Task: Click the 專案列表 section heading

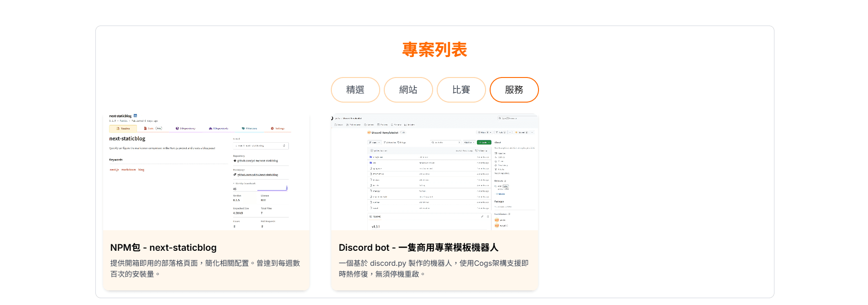Action: [x=434, y=50]
